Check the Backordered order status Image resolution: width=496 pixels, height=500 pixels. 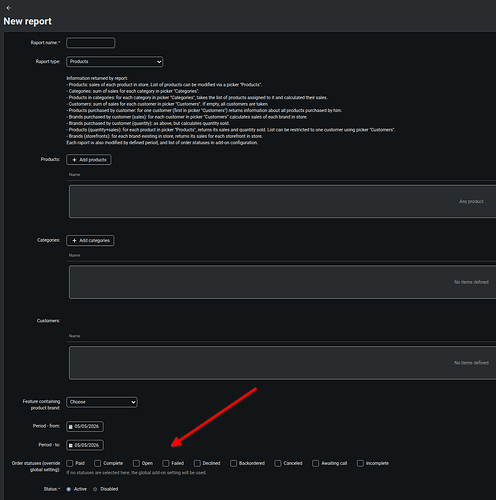(x=233, y=463)
